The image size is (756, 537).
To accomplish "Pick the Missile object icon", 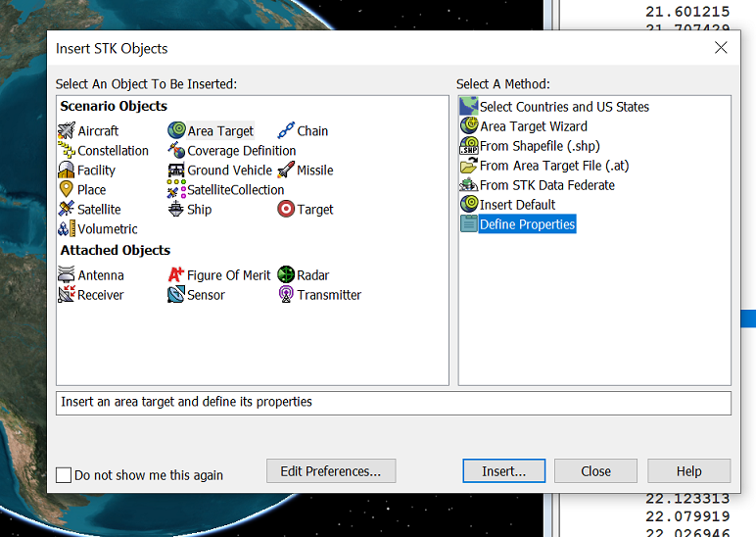I will 286,170.
